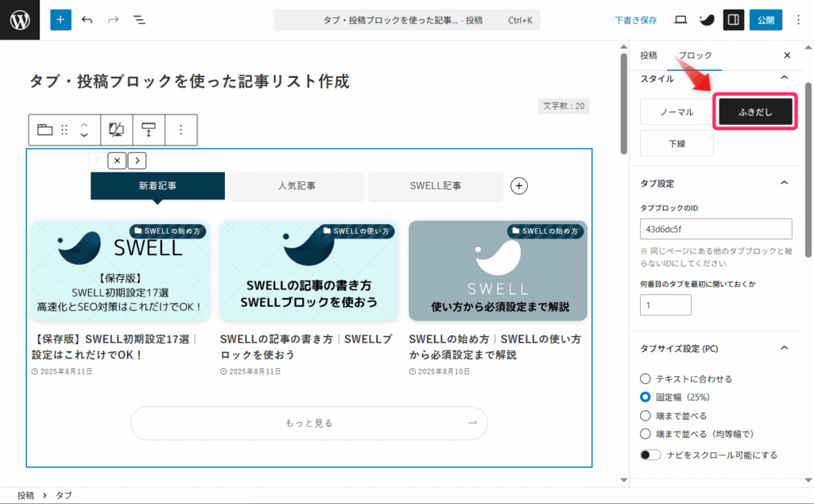Click 投稿 in the bottom breadcrumb

[25, 495]
